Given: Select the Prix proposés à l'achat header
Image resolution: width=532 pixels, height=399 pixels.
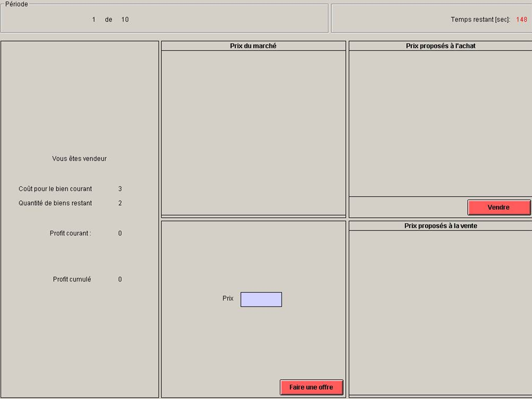Looking at the screenshot, I should 441,46.
